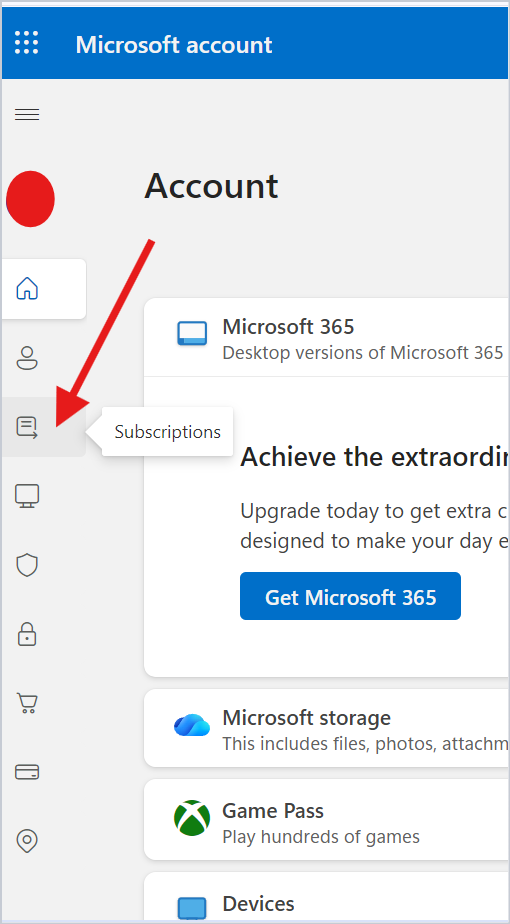Open the Devices card heading
This screenshot has width=510, height=924.
(x=258, y=903)
